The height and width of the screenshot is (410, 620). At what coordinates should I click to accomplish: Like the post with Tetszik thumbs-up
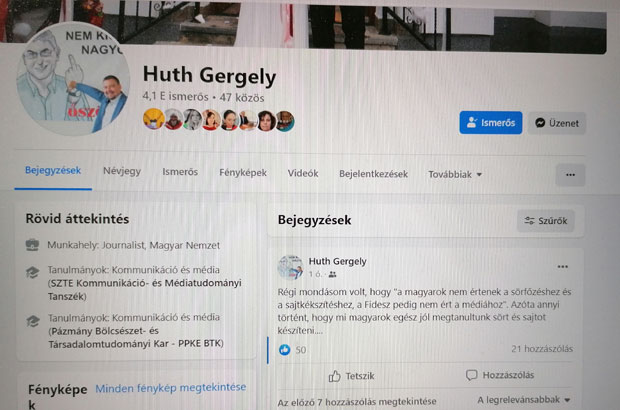coord(352,376)
